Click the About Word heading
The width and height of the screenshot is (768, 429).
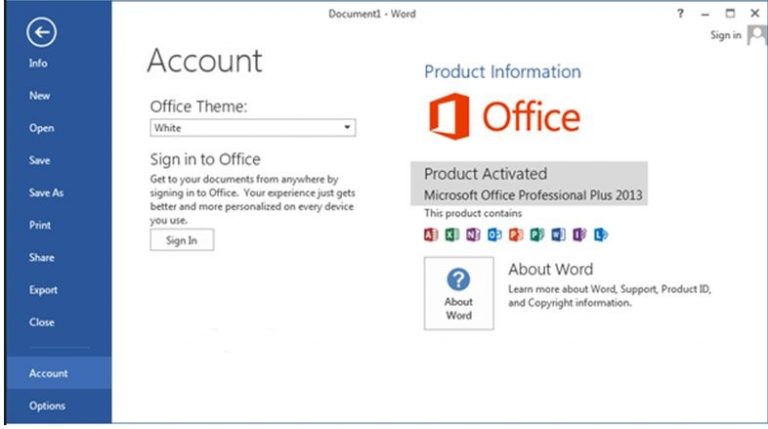pyautogui.click(x=551, y=269)
